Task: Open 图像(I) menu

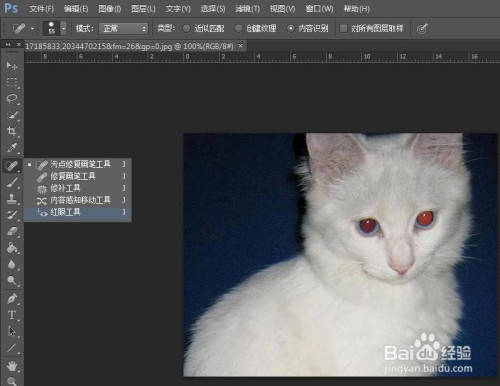Action: coord(110,9)
